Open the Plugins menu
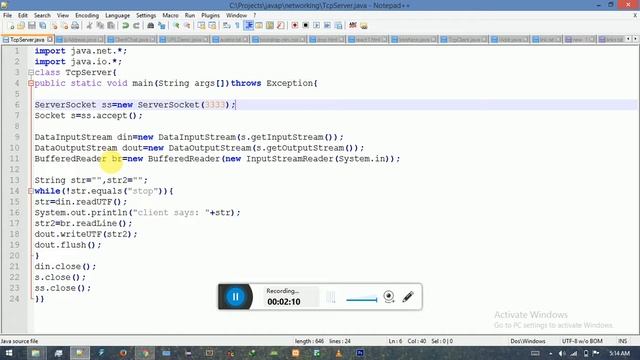 point(211,16)
